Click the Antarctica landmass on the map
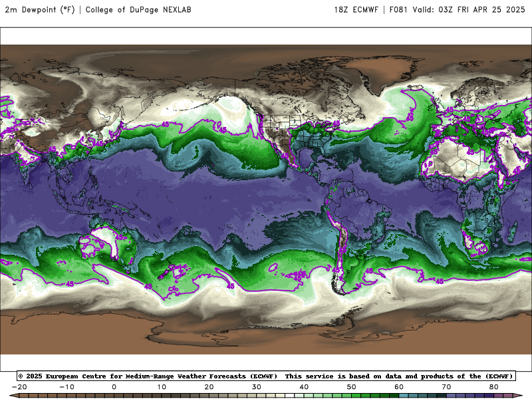Screen dimensions: 532x399 pyautogui.click(x=266, y=334)
